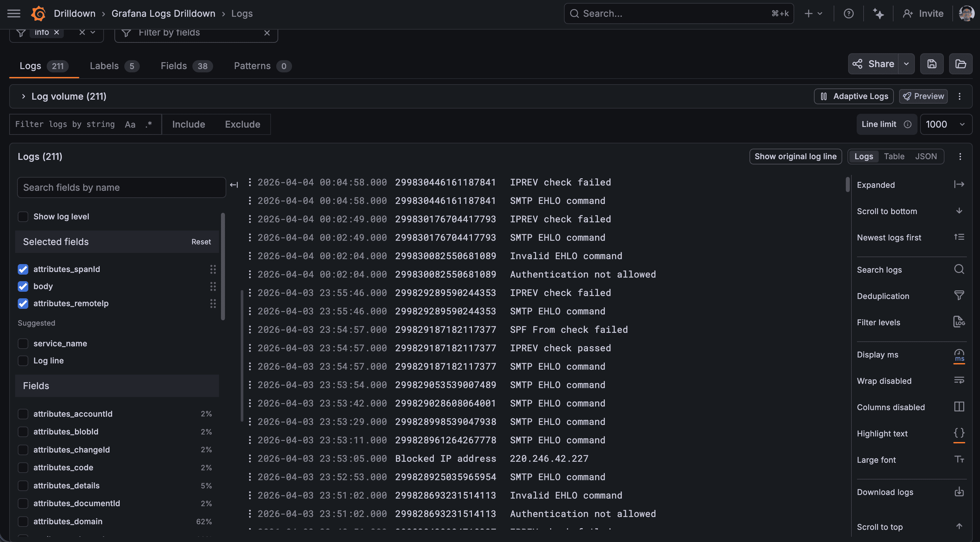Image resolution: width=980 pixels, height=542 pixels.
Task: Switch to the Labels tab
Action: 104,65
